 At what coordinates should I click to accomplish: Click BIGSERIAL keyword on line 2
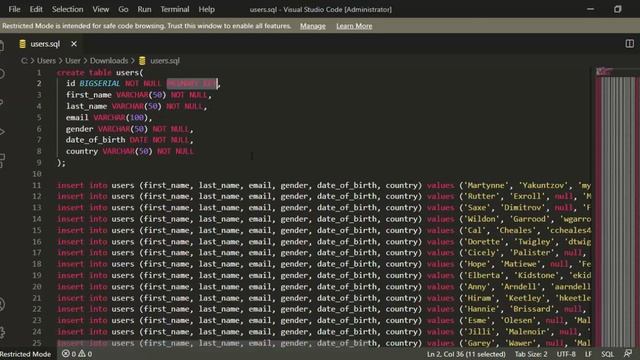tap(100, 83)
